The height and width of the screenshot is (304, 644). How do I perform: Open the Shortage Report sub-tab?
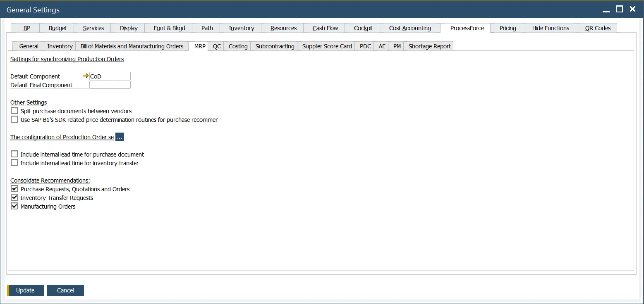pyautogui.click(x=429, y=46)
